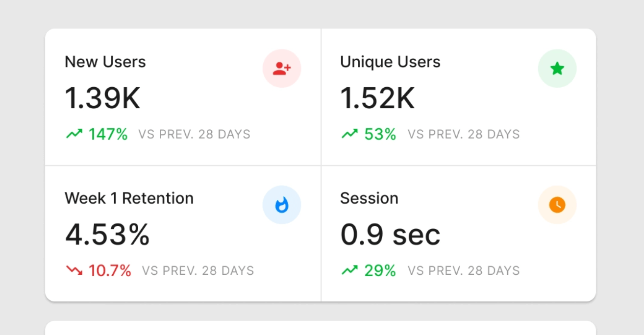Click green trend-up arrow beside 147%
Viewport: 644px width, 335px height.
[x=74, y=134]
